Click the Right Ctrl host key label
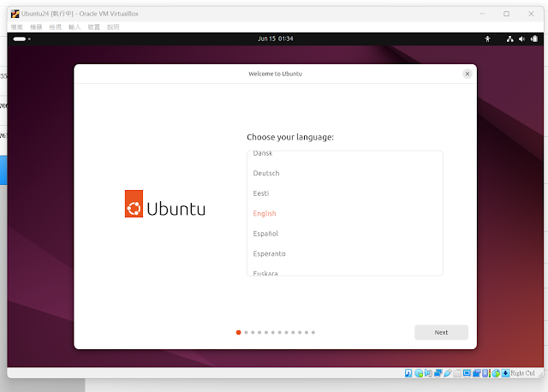Image resolution: width=548 pixels, height=392 pixels. click(x=522, y=373)
